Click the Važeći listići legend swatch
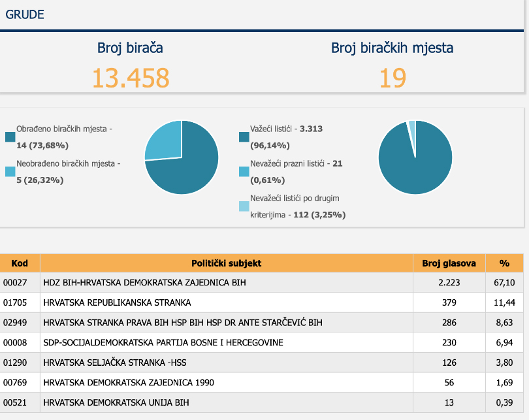 point(244,137)
